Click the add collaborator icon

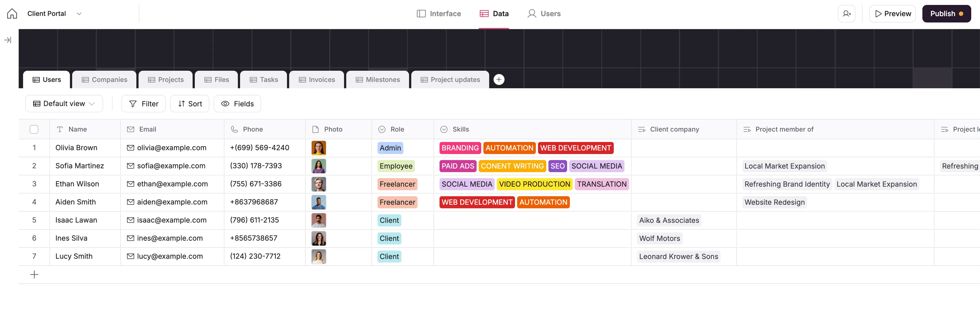[846, 14]
